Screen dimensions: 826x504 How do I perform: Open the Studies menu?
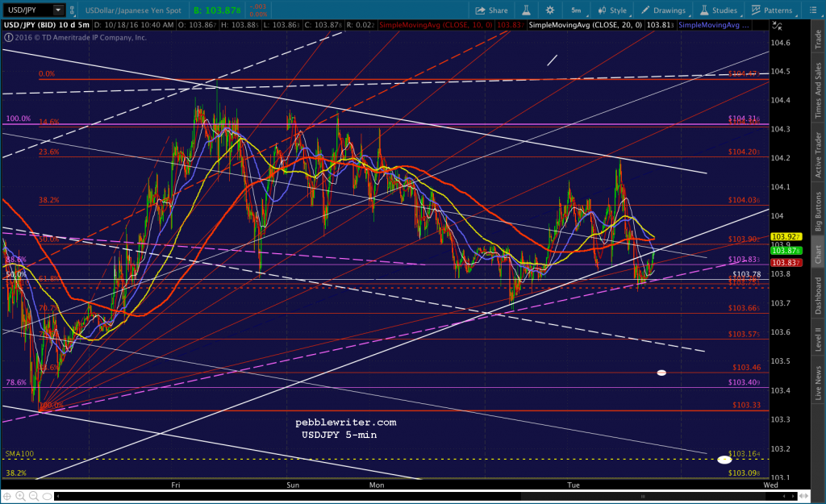click(x=719, y=10)
